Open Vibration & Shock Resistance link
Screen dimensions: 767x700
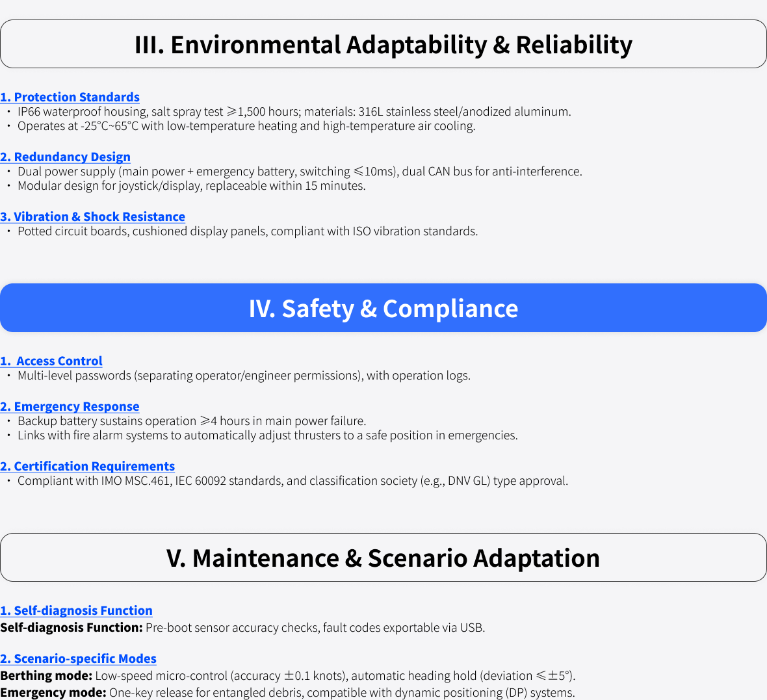(x=92, y=216)
